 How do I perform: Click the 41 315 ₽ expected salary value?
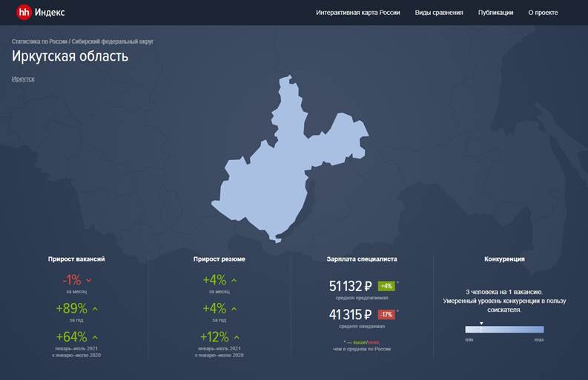point(351,314)
